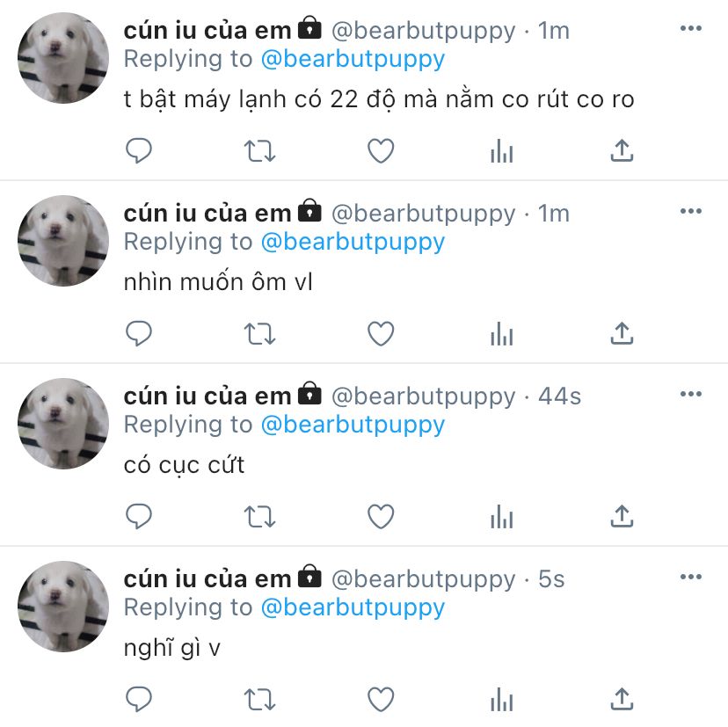Like the 'nhìn muốn ôm vl' tweet
This screenshot has height=727, width=728.
381,334
